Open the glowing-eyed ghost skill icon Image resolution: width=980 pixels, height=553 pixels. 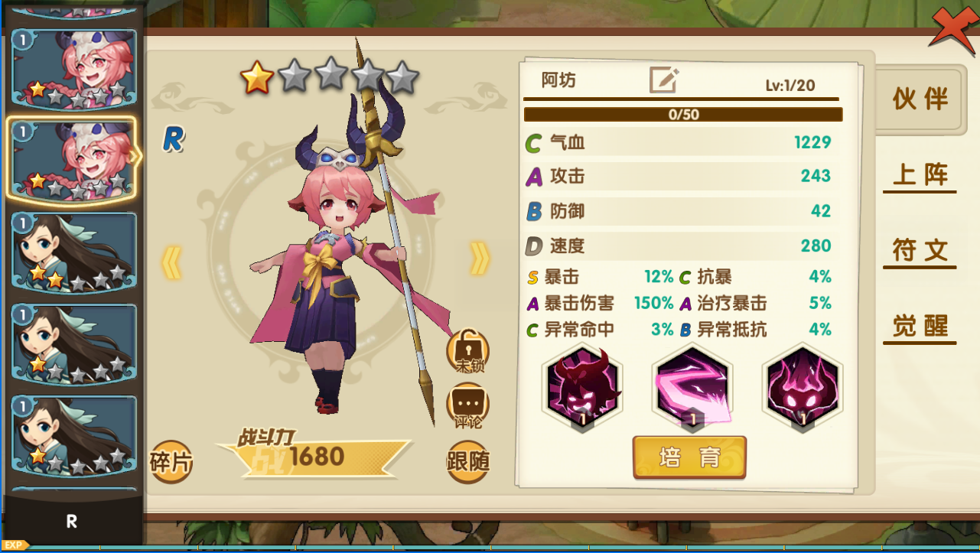tap(803, 387)
